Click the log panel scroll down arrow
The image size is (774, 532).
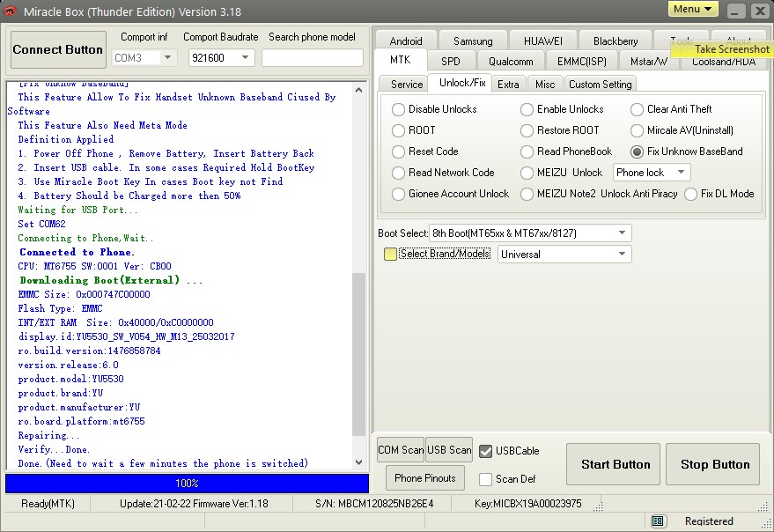coord(359,462)
